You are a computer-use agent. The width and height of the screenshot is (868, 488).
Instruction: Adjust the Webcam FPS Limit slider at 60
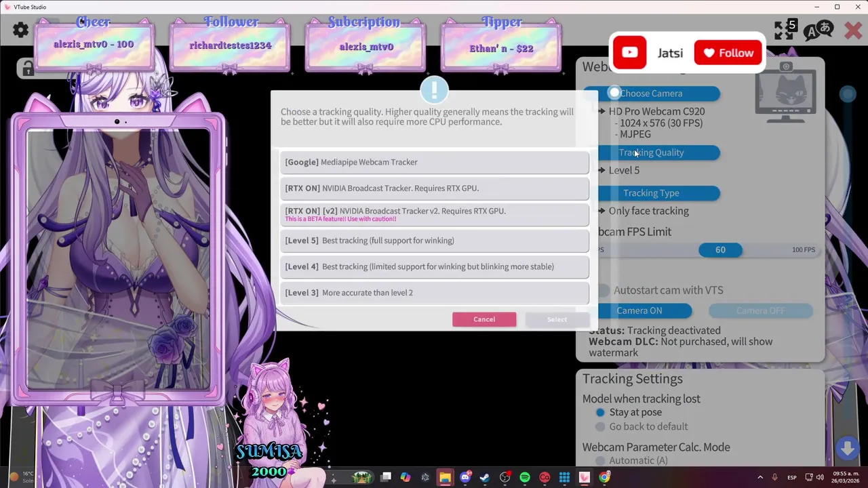(x=720, y=250)
